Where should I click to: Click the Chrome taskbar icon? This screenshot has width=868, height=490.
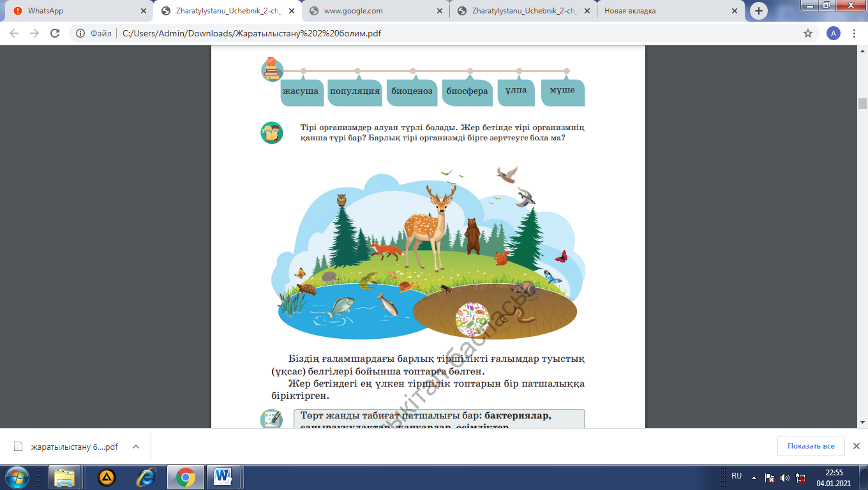tap(186, 477)
